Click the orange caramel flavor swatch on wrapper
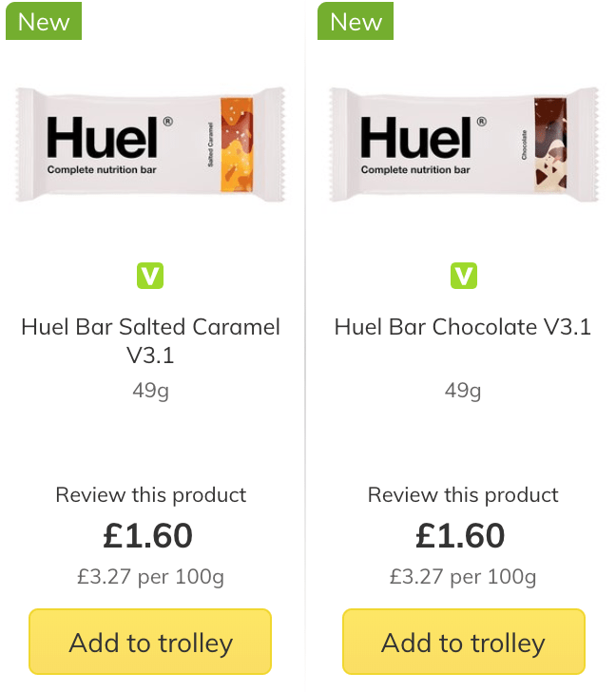Image resolution: width=616 pixels, height=692 pixels. point(237,144)
